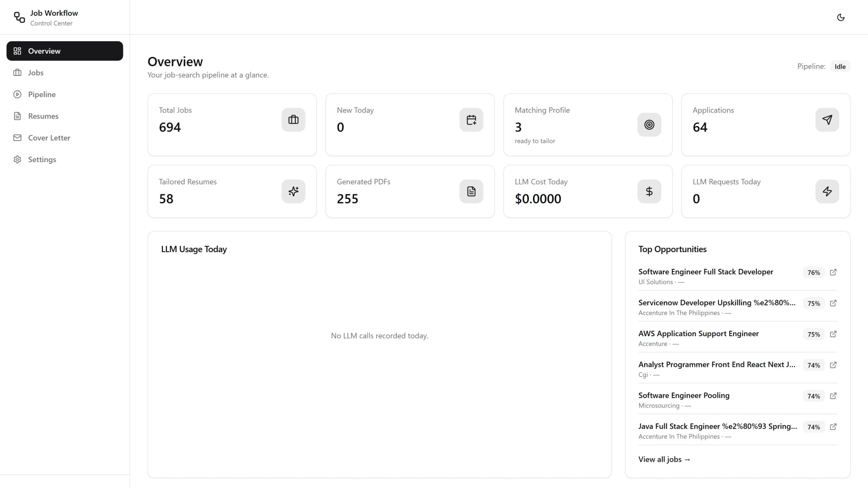868x488 pixels.
Task: Click Software Engineer Full Stack Developer title
Action: pyautogui.click(x=706, y=272)
